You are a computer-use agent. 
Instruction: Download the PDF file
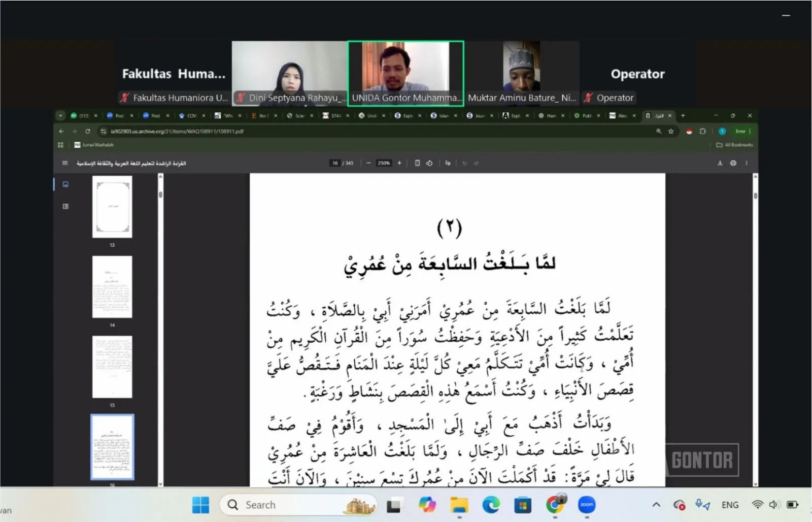720,163
